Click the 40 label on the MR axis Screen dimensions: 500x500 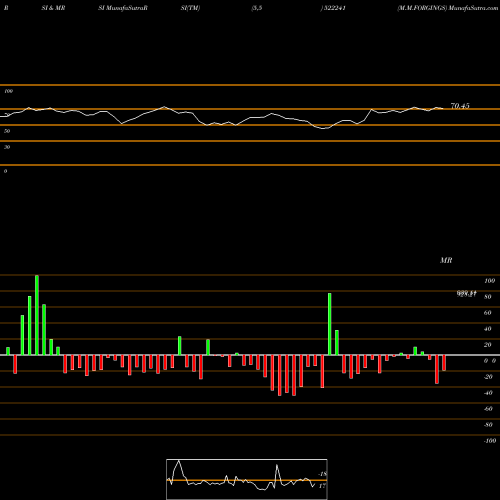(488, 329)
